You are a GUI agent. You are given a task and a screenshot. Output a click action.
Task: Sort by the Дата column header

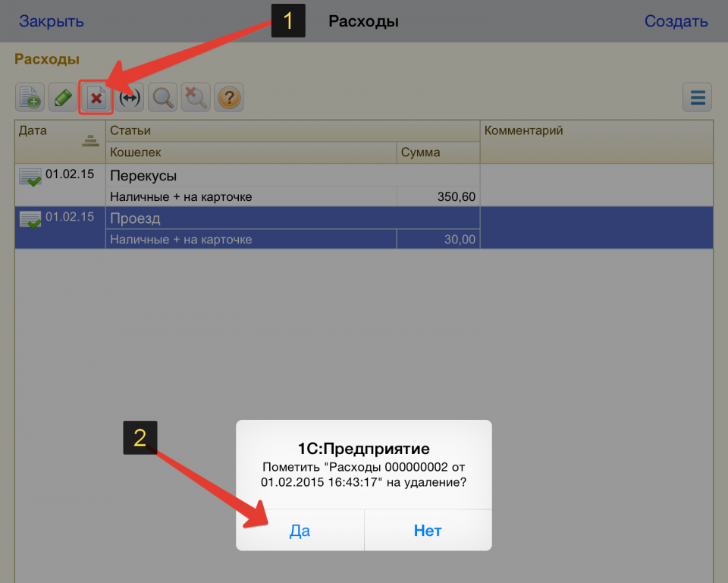click(x=61, y=142)
